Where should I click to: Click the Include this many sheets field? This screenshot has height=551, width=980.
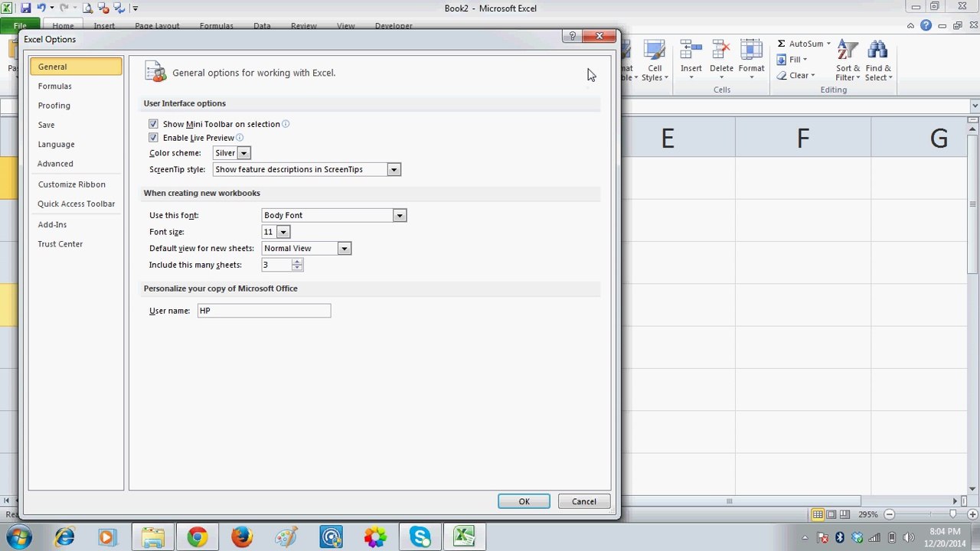tap(276, 265)
